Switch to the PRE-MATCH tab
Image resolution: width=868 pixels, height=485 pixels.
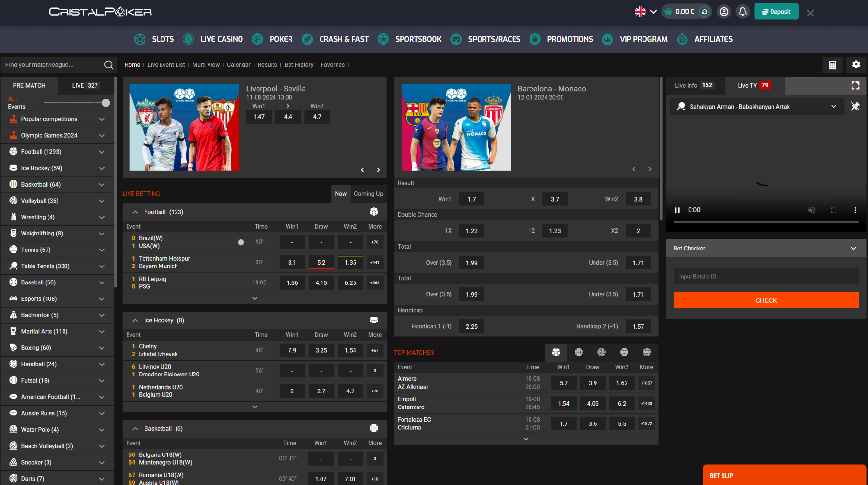coord(29,86)
